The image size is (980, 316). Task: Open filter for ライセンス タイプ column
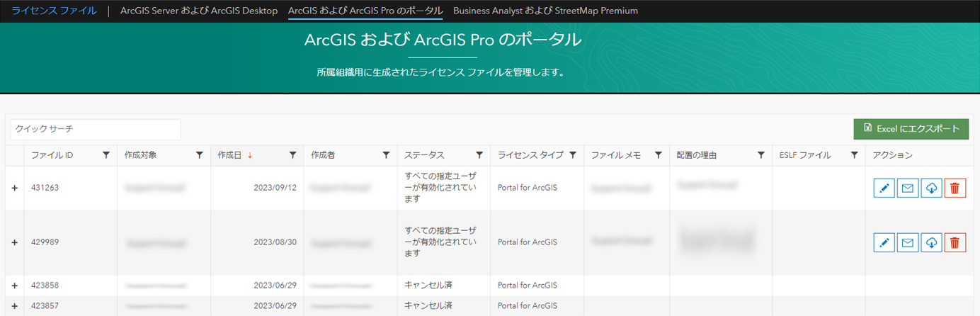click(573, 155)
